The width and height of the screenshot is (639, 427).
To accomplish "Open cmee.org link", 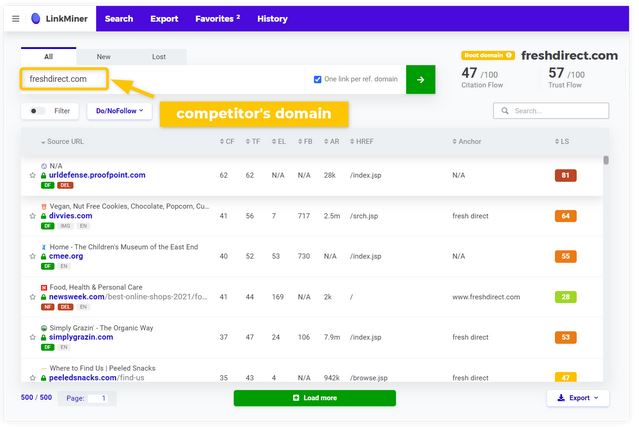I will (66, 256).
